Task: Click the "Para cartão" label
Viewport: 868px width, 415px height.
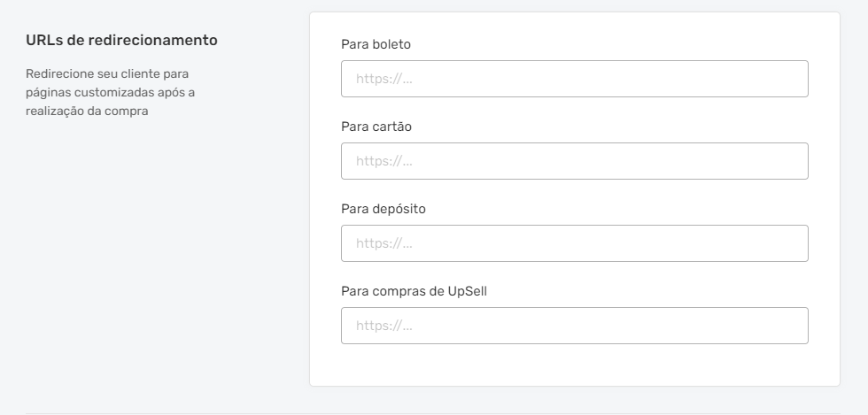Action: [x=376, y=127]
